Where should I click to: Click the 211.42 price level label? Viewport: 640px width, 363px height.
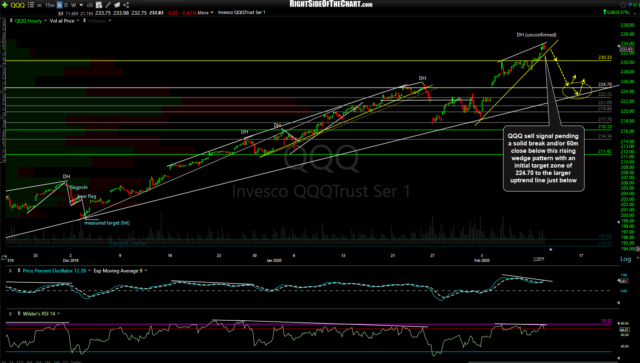[605, 151]
